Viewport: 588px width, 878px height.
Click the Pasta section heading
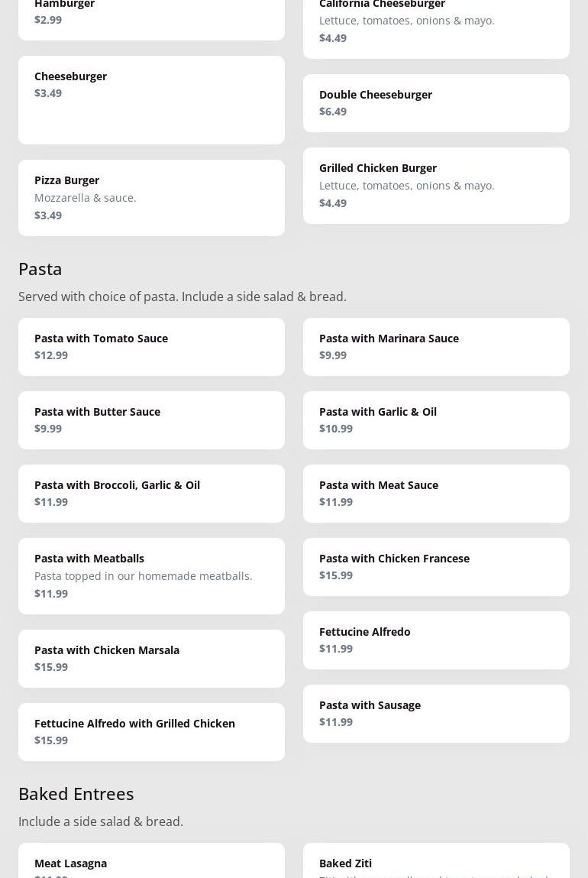pyautogui.click(x=40, y=269)
